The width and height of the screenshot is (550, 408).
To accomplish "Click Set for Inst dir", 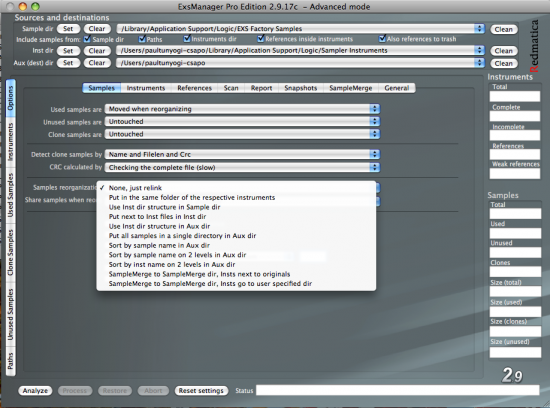I will click(68, 51).
